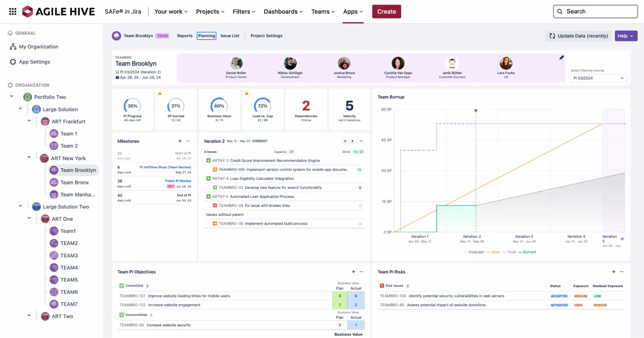Select Team Bronx in the organization tree
The height and width of the screenshot is (338, 644).
(74, 183)
